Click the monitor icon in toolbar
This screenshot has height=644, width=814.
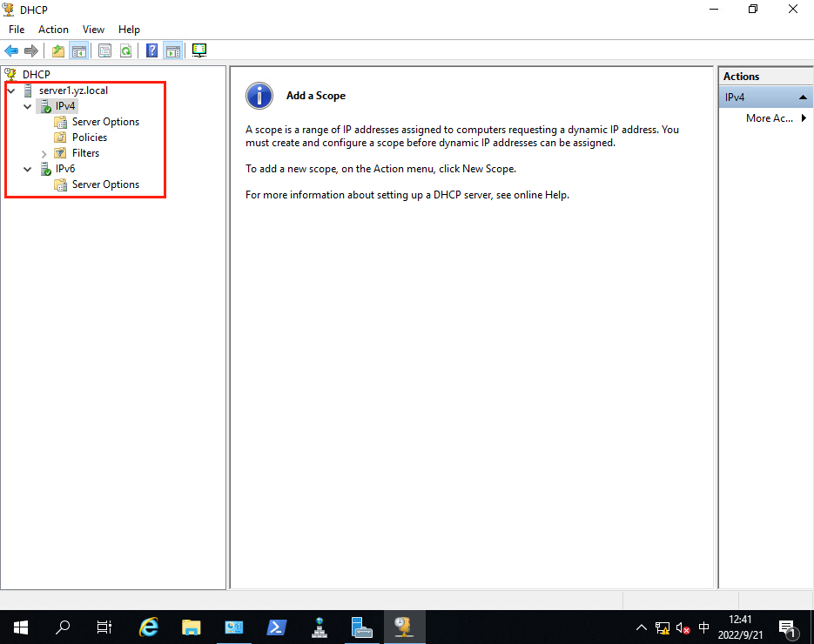point(198,50)
